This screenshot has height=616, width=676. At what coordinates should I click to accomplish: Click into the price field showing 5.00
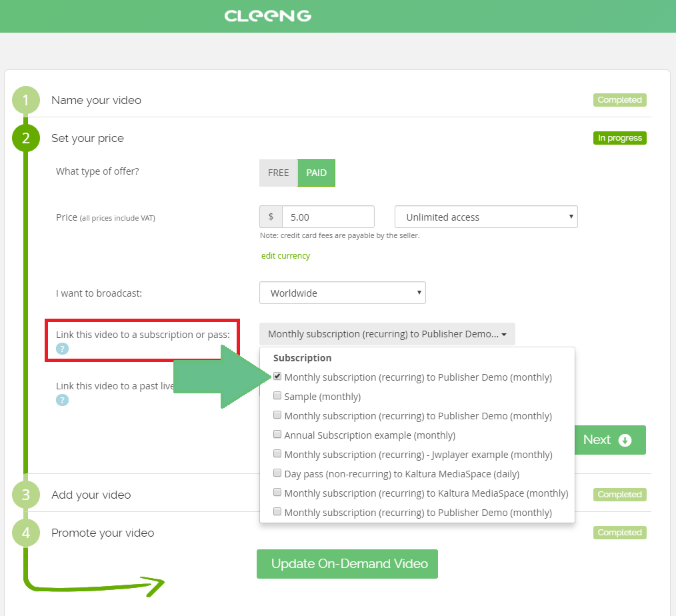tap(328, 217)
